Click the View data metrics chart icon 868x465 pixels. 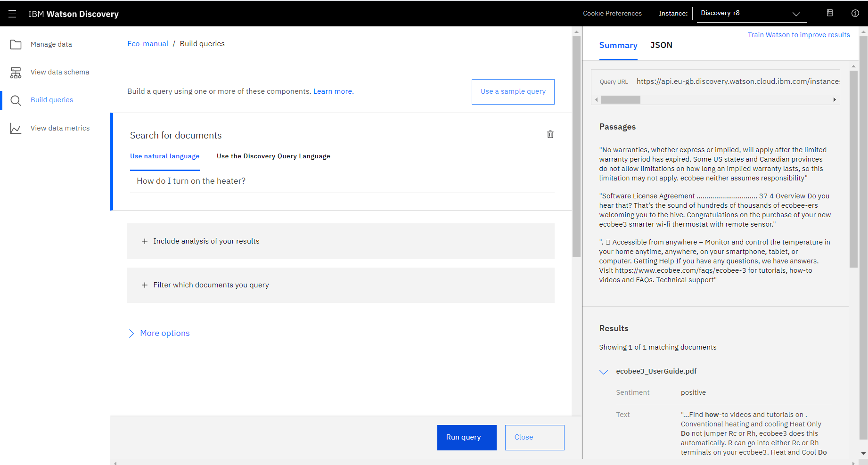point(16,129)
